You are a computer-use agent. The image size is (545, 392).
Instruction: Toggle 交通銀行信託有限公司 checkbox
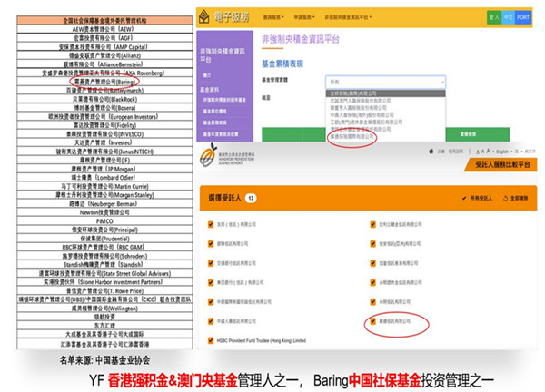point(211,263)
